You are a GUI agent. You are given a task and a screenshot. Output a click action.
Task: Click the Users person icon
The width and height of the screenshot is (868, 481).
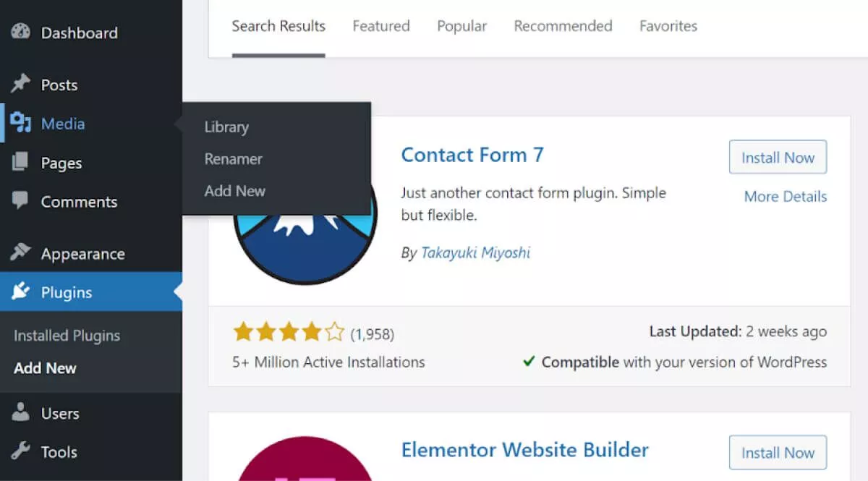click(21, 413)
